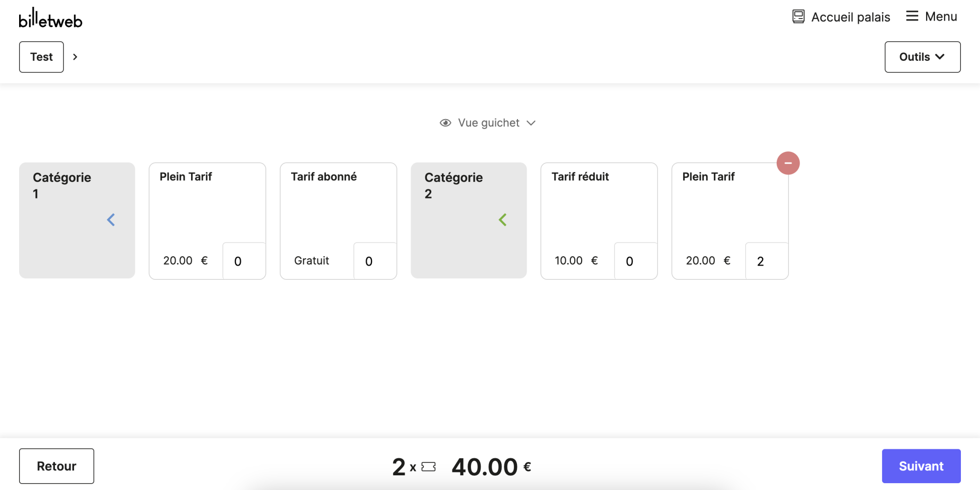Click the Test breadcrumb button

coord(42,57)
